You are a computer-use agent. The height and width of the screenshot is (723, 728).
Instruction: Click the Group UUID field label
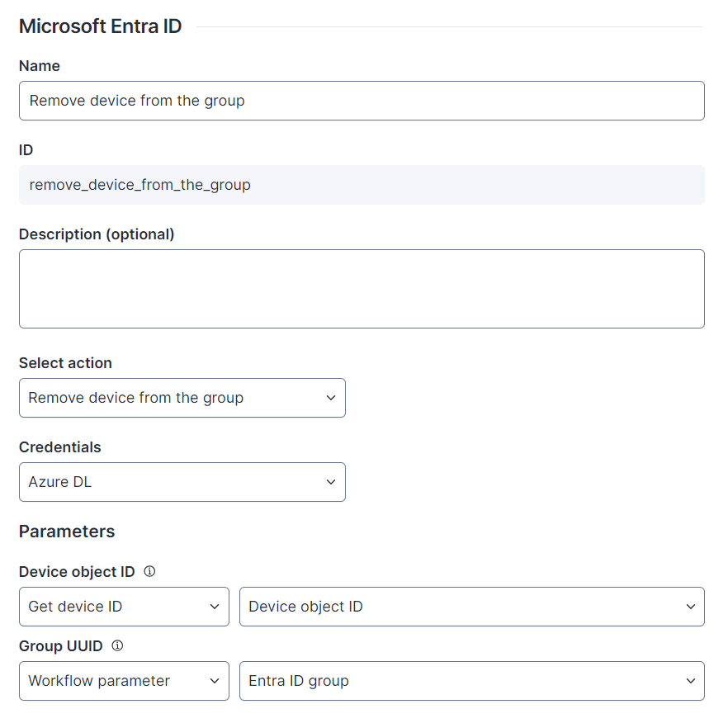coord(61,646)
